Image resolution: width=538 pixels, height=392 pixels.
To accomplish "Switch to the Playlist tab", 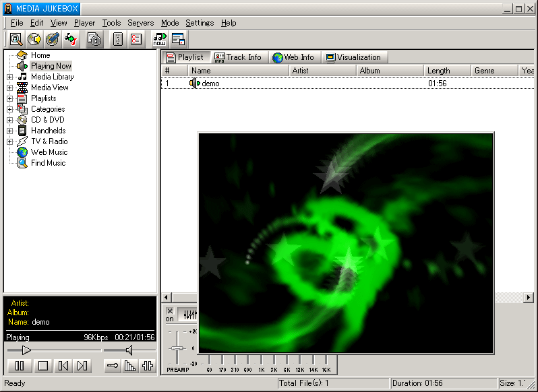I will 185,57.
